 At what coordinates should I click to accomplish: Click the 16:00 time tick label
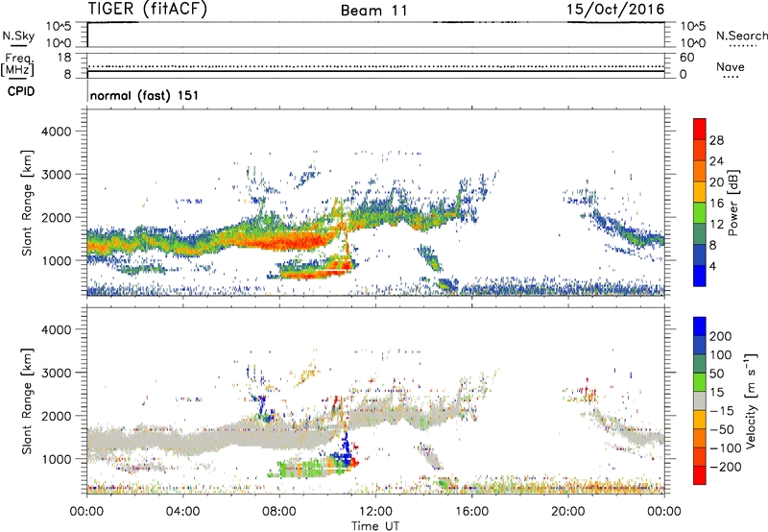[x=471, y=512]
